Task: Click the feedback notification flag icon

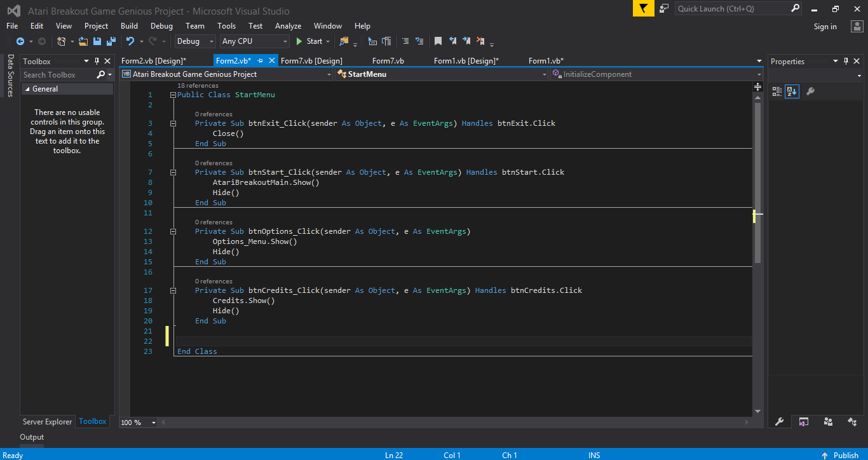Action: pyautogui.click(x=644, y=8)
